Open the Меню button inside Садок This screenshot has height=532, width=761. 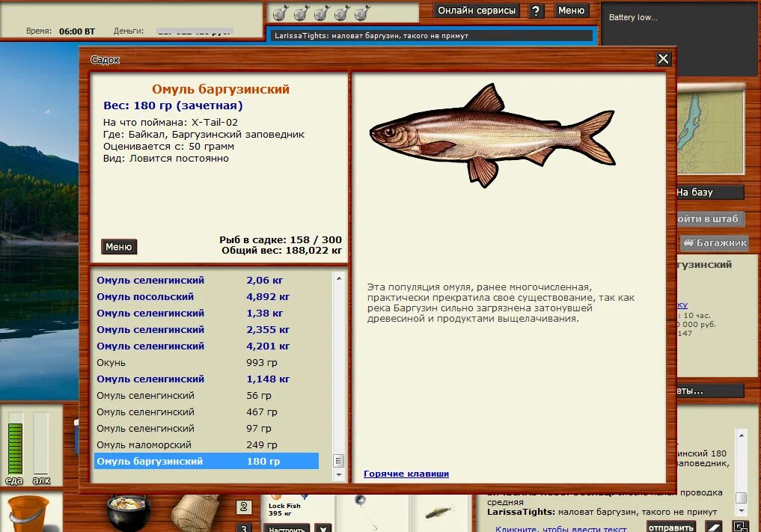pos(119,247)
